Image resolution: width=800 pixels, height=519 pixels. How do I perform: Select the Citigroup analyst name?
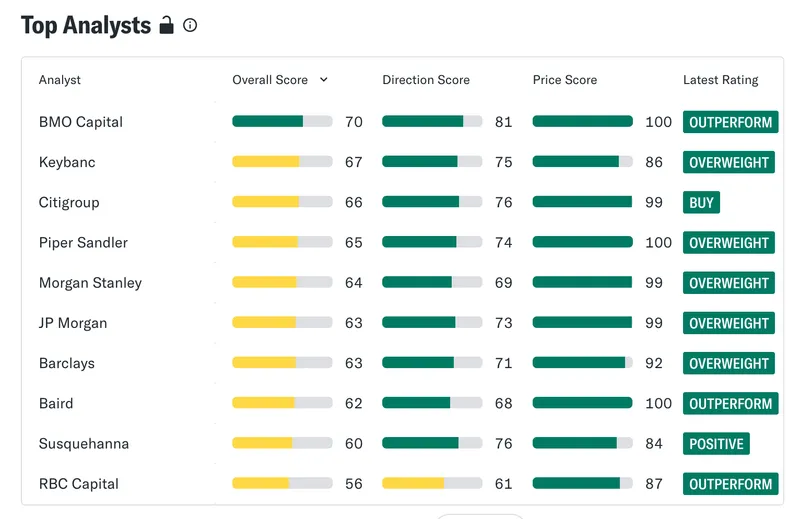click(x=69, y=203)
